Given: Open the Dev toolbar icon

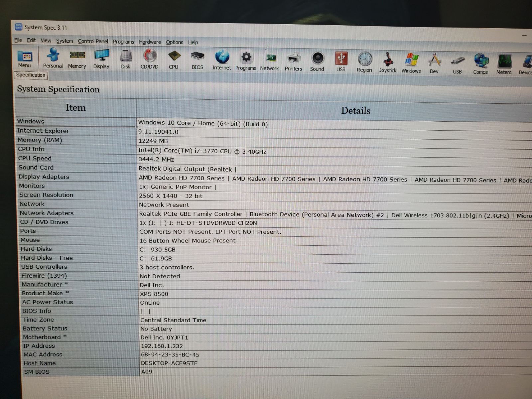Looking at the screenshot, I should tap(434, 64).
